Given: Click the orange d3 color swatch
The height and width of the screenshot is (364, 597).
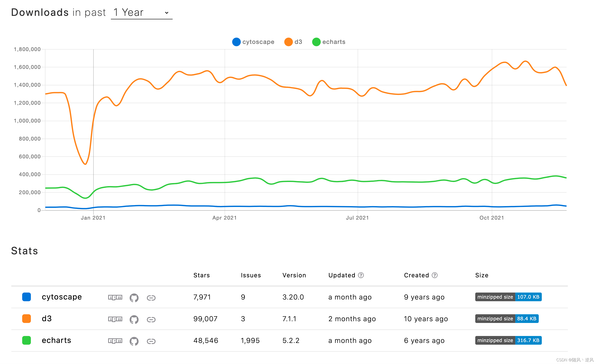Looking at the screenshot, I should pos(26,319).
